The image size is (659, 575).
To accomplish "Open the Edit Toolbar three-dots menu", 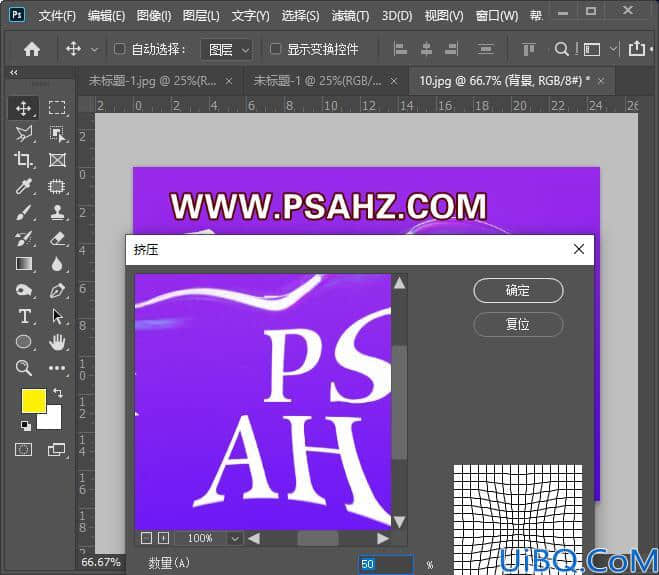I will tap(57, 368).
